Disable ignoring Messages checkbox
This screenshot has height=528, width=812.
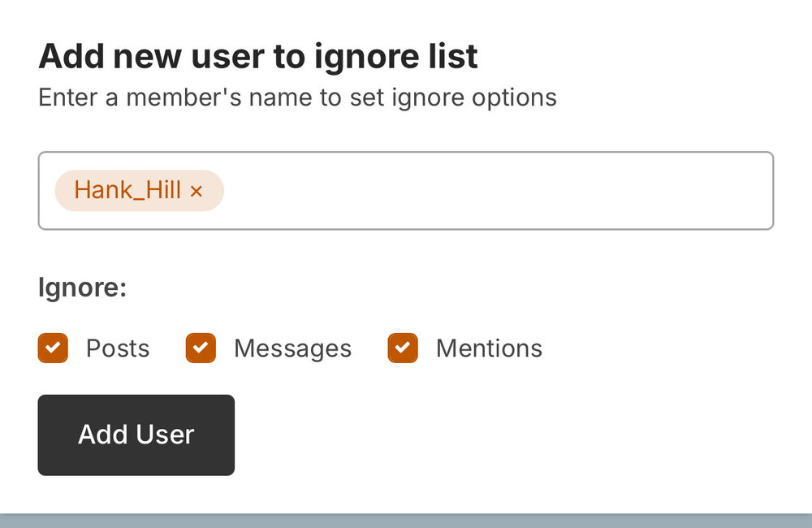coord(201,348)
